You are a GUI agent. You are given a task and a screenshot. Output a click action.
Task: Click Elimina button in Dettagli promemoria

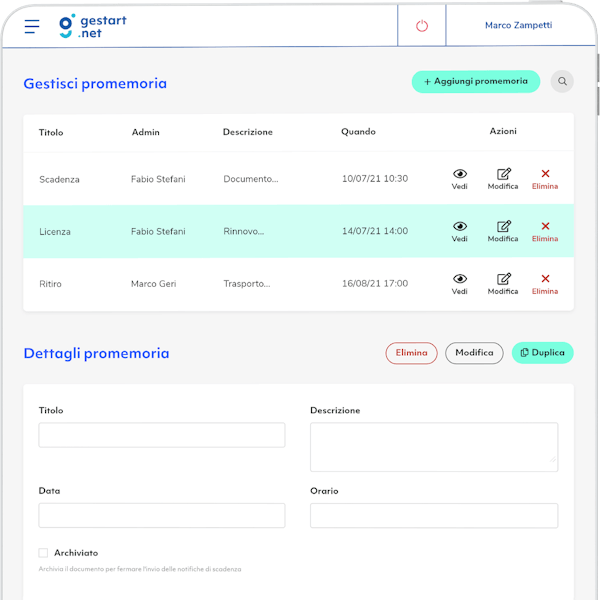point(411,353)
